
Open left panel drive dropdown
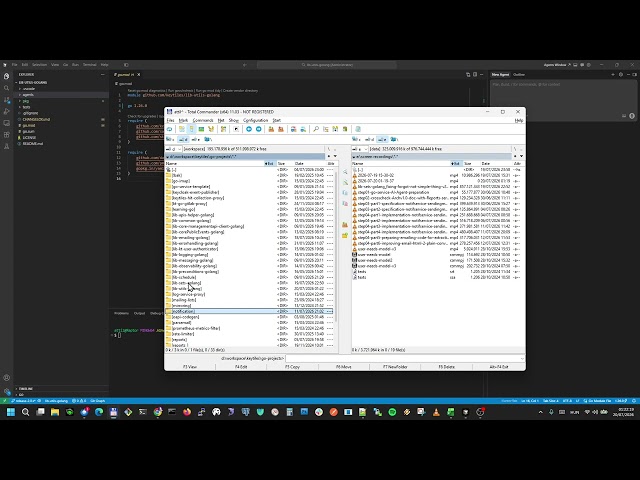click(173, 149)
